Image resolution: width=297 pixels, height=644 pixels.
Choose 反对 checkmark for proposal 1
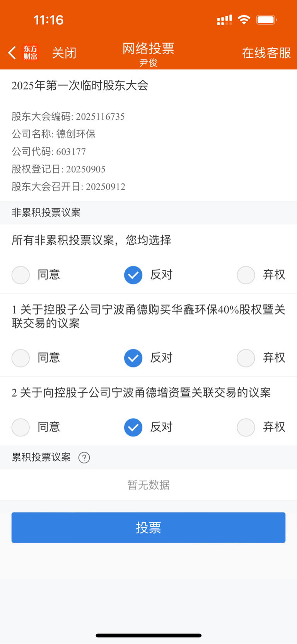[133, 358]
